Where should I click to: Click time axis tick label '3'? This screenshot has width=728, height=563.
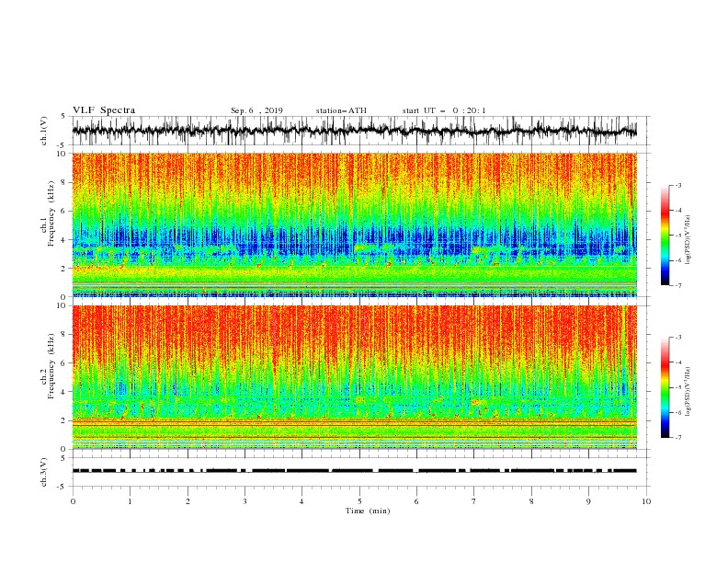pyautogui.click(x=245, y=501)
